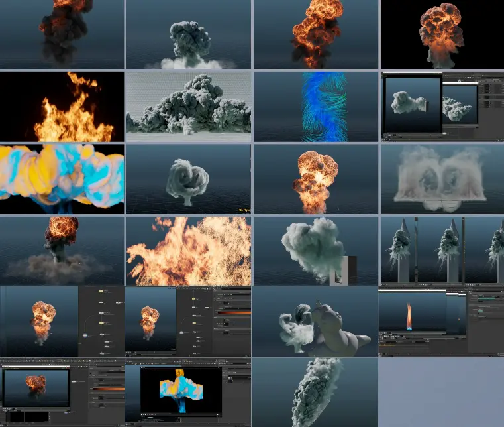Select the explosion with node graph and parameter panel
Viewport: 504px width, 427px height.
pos(188,322)
